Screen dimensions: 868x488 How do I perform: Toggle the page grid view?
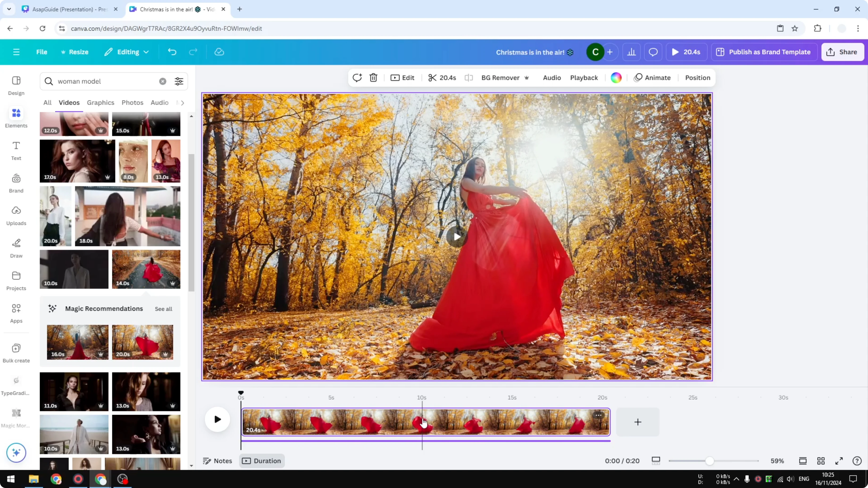click(821, 461)
